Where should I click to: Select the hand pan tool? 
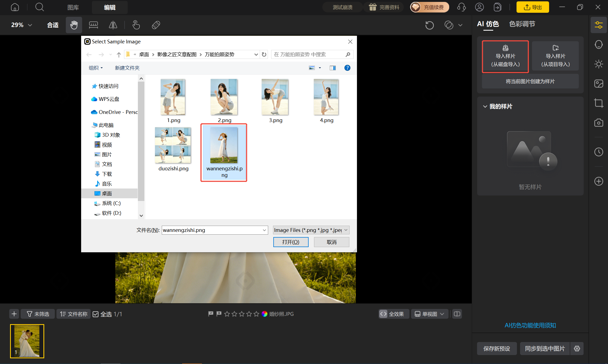pyautogui.click(x=74, y=25)
